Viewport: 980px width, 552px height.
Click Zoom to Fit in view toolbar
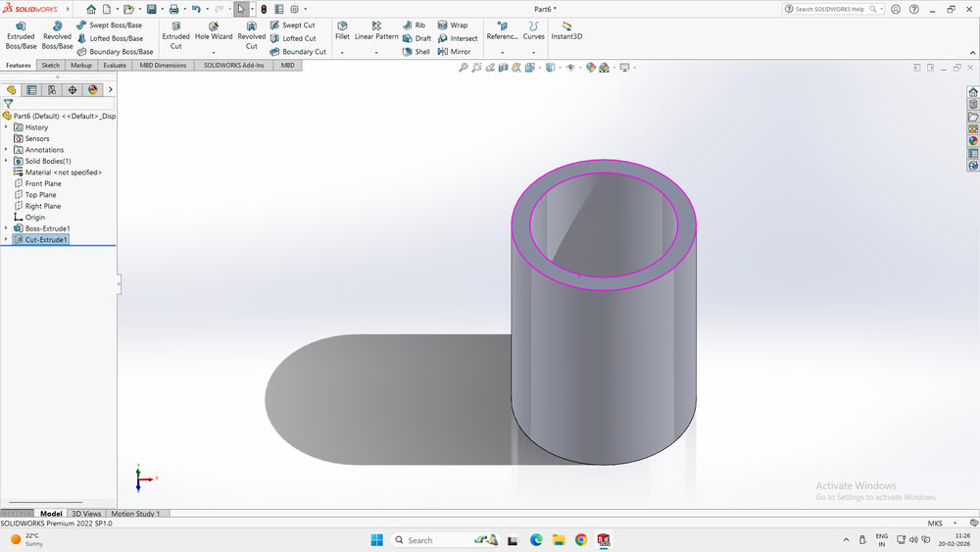[x=464, y=68]
